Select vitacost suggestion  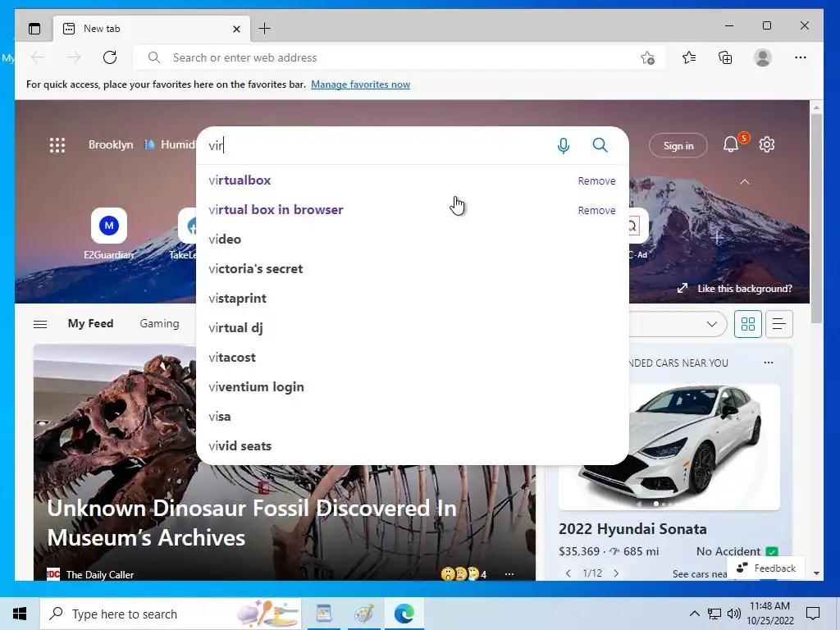(x=413, y=357)
